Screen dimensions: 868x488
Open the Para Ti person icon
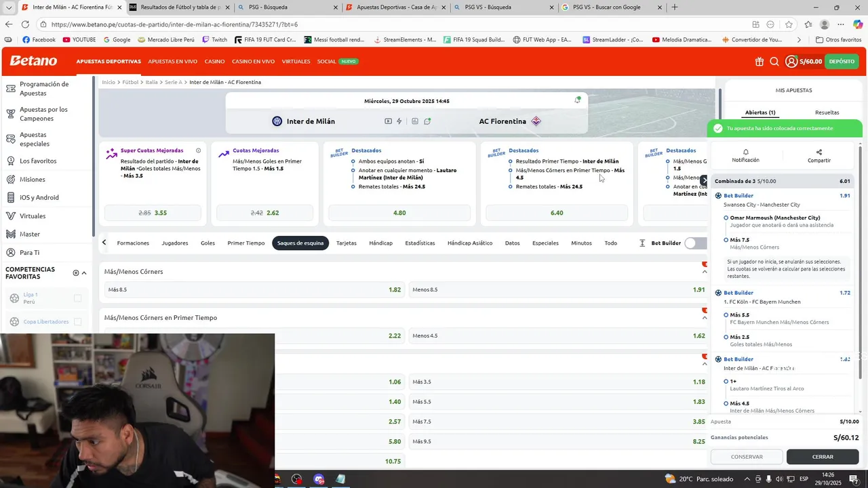pos(10,253)
